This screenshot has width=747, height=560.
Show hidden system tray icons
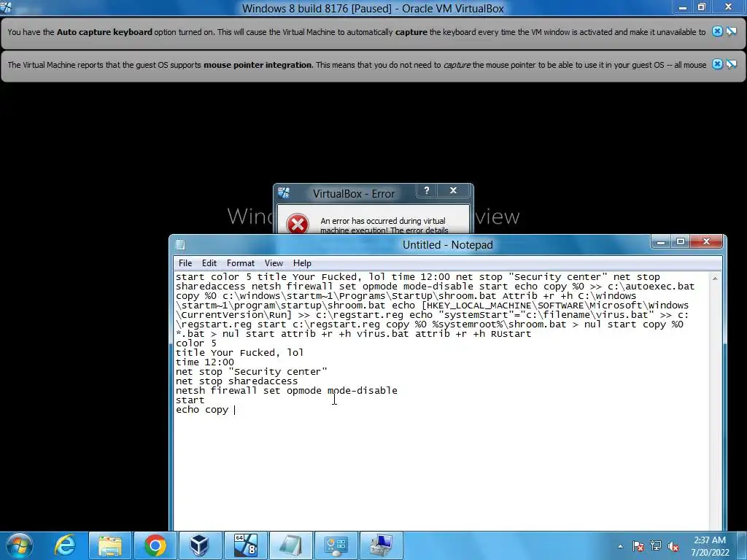pyautogui.click(x=620, y=546)
